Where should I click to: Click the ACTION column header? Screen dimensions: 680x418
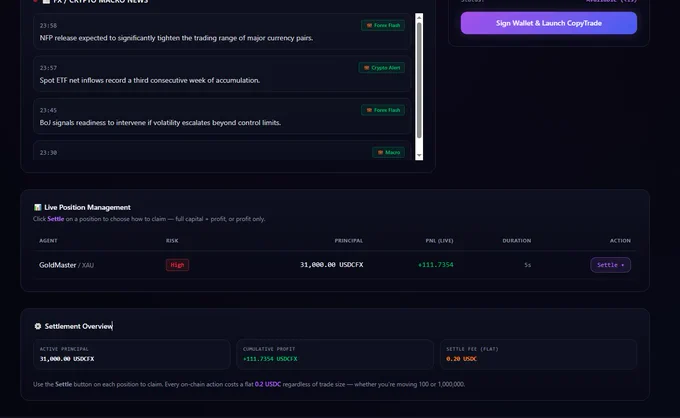tap(620, 241)
